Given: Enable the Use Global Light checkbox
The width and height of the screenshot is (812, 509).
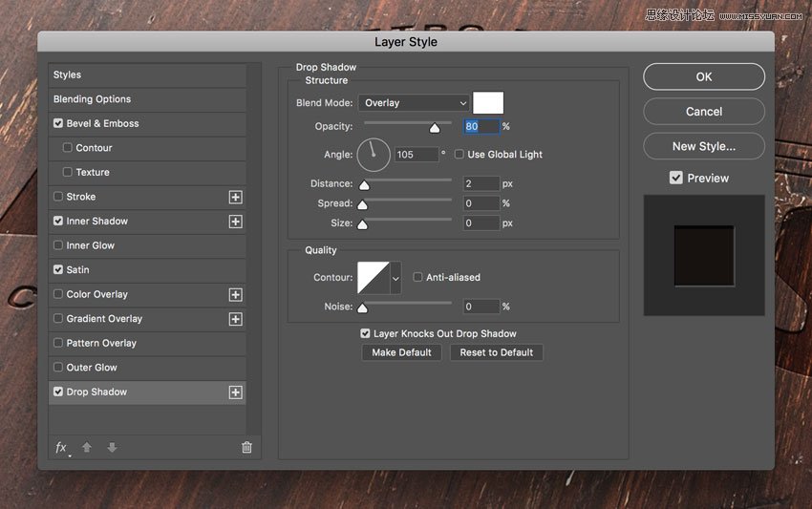Looking at the screenshot, I should point(459,155).
